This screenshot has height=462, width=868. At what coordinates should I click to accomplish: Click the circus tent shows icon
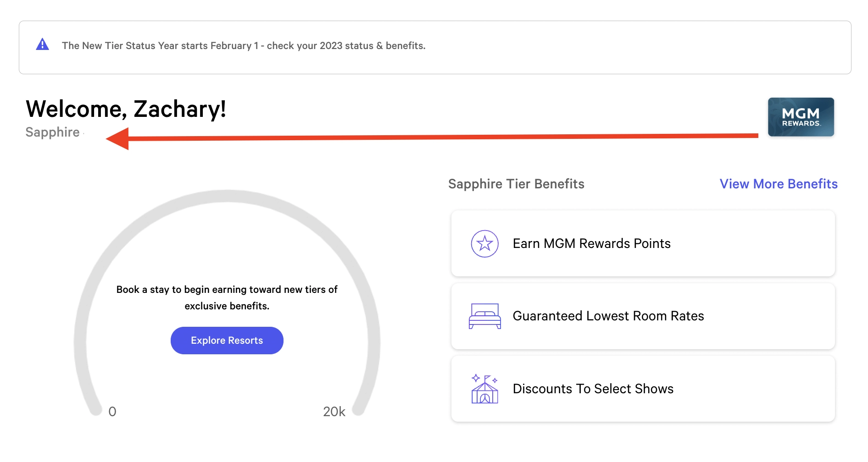tap(485, 389)
